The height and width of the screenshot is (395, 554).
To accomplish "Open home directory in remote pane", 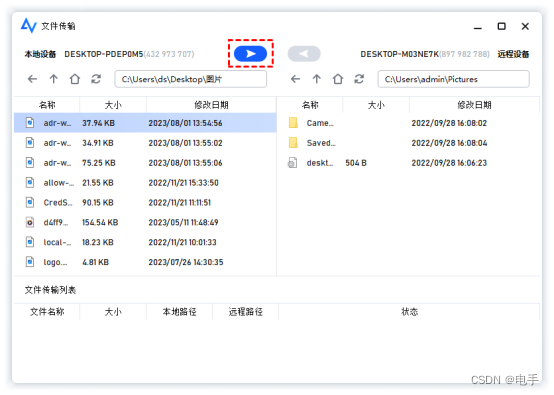I will point(338,79).
